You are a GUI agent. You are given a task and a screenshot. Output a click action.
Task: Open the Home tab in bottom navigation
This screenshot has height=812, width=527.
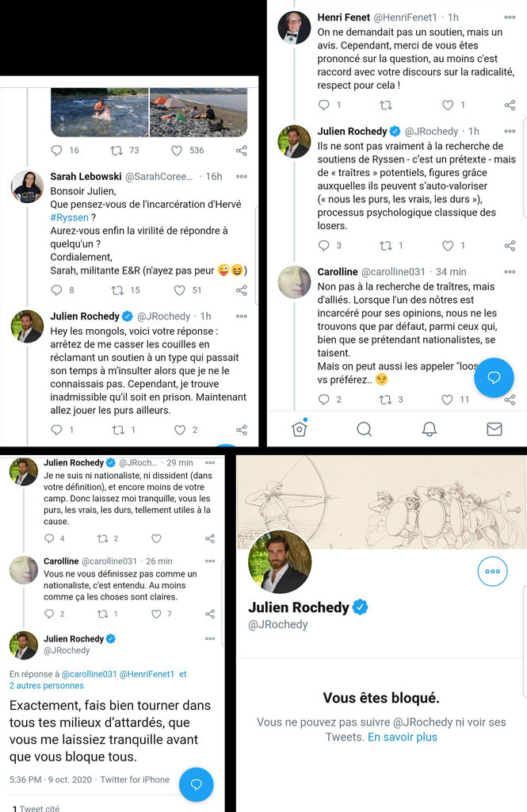300,429
